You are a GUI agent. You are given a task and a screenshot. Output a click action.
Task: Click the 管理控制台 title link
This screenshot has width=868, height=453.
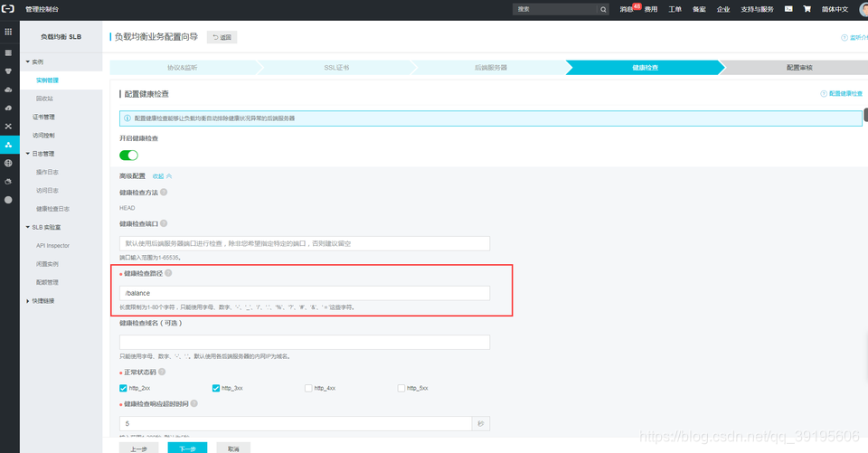[42, 9]
